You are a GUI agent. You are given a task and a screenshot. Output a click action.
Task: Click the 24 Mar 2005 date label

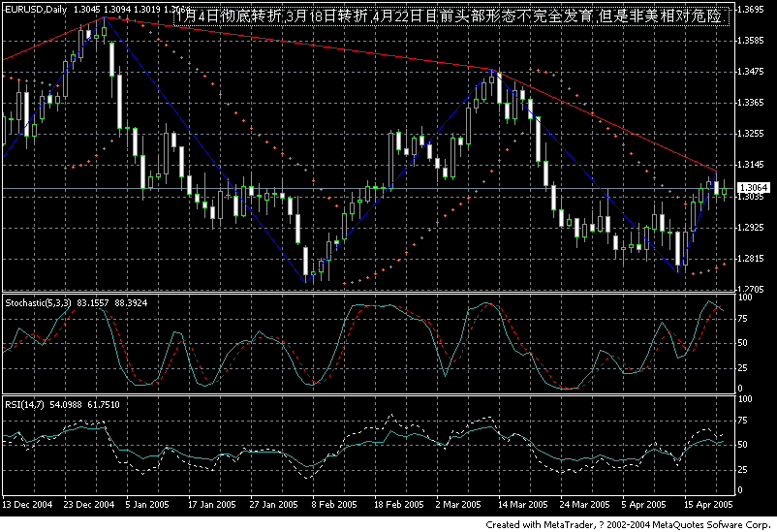click(x=585, y=504)
